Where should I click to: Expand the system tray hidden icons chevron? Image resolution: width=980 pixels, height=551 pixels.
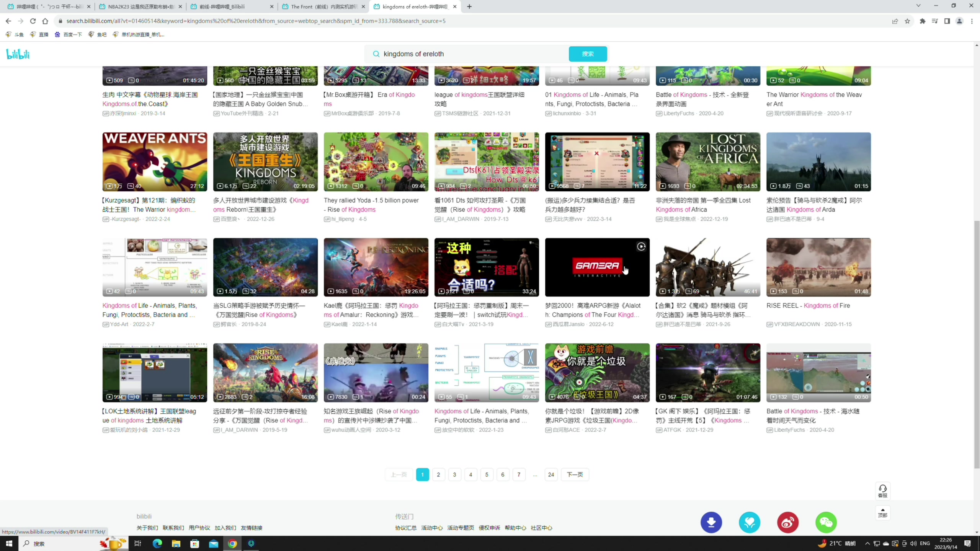coord(867,543)
